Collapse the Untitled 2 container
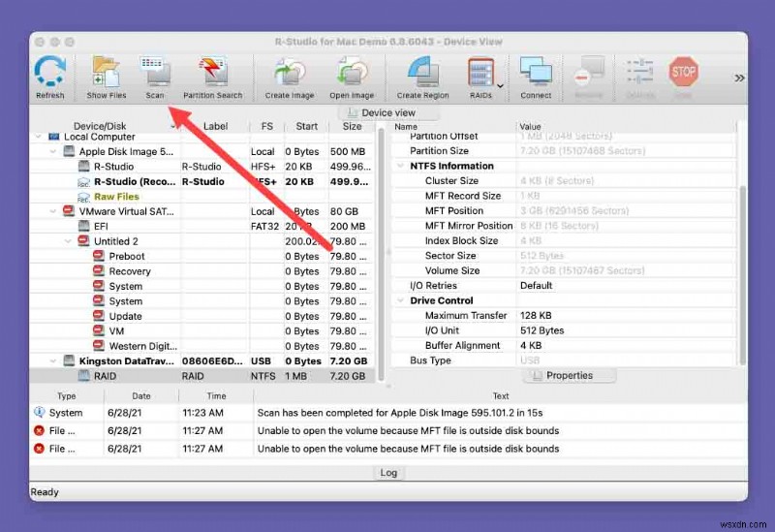The height and width of the screenshot is (532, 775). (68, 241)
